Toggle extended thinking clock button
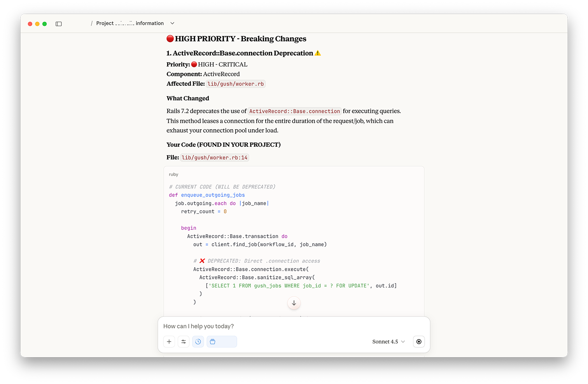This screenshot has height=384, width=588. point(198,342)
